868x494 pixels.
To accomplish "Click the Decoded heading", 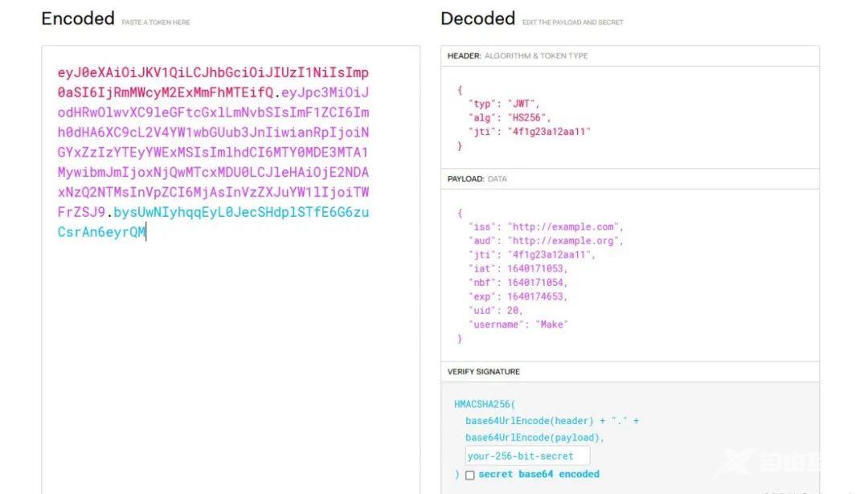I will (477, 18).
